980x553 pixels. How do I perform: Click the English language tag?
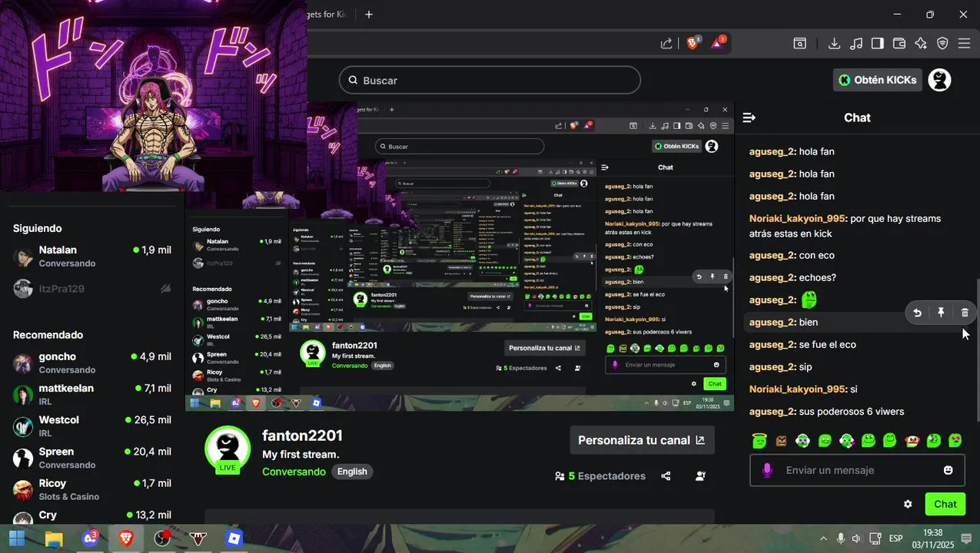[352, 472]
